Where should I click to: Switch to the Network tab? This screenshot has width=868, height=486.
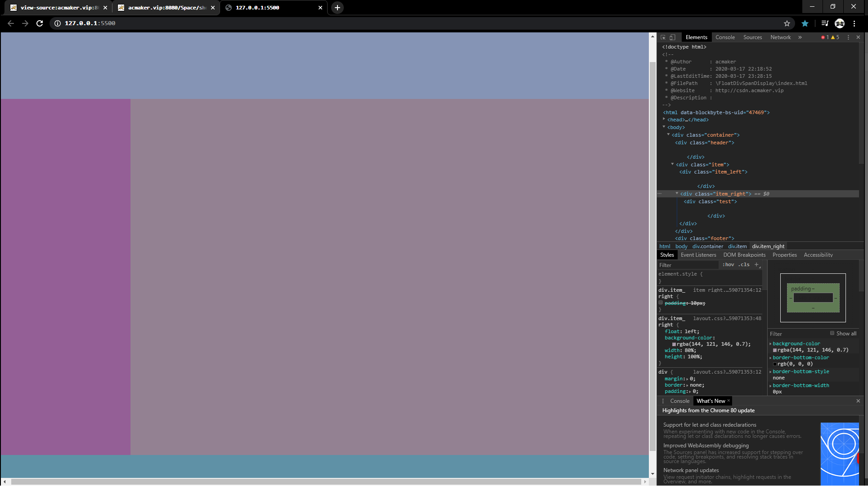780,37
